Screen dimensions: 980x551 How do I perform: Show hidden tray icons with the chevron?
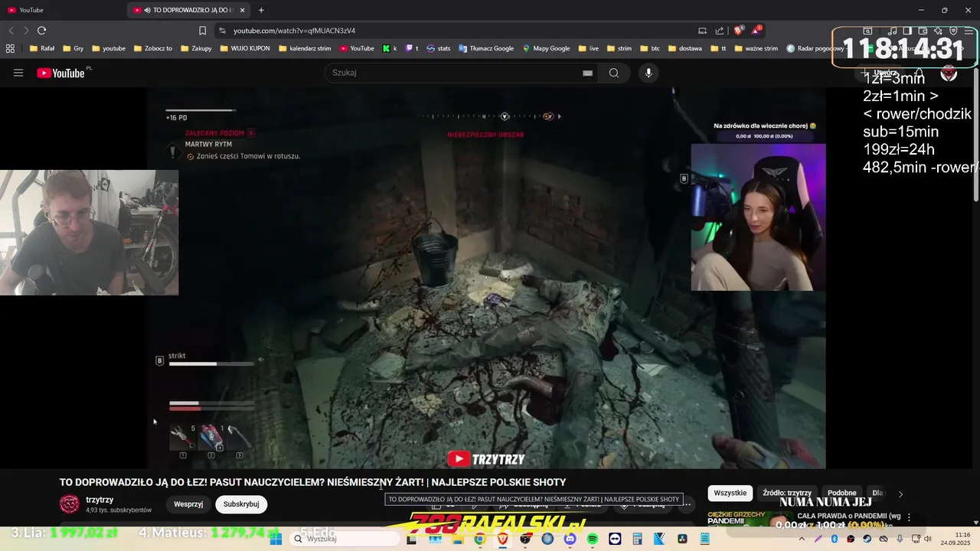pyautogui.click(x=803, y=539)
